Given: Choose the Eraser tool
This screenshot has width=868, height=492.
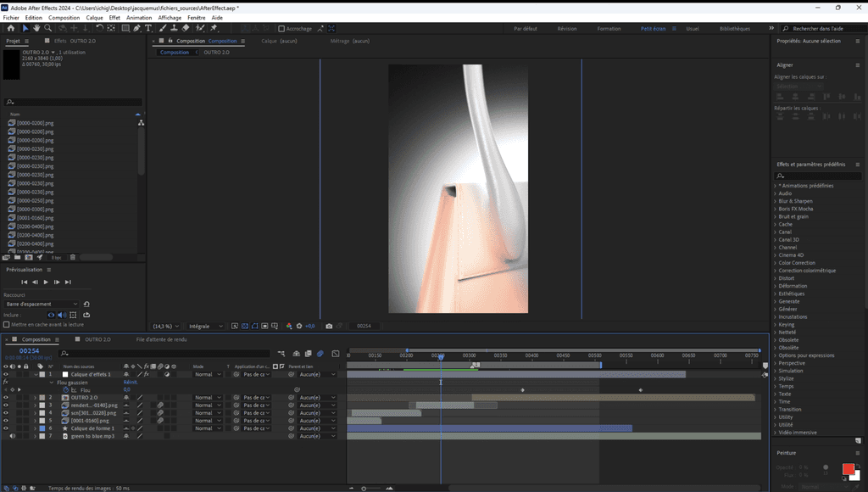Looking at the screenshot, I should pyautogui.click(x=186, y=28).
